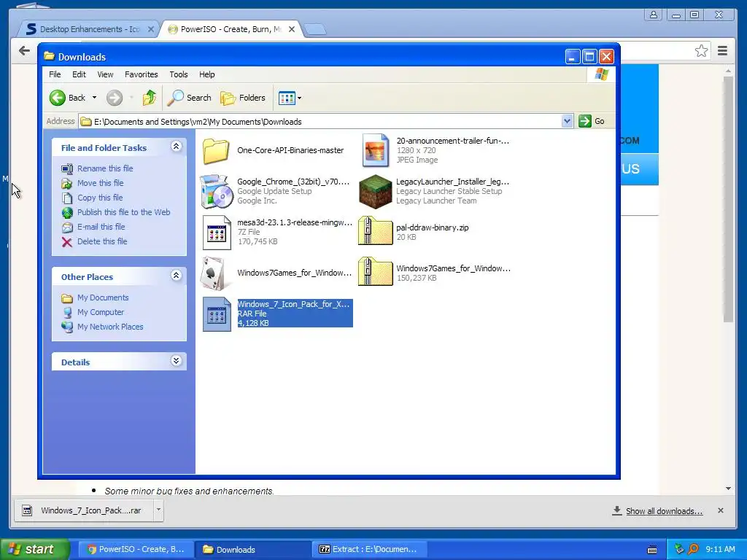Open the Favorites menu
This screenshot has width=747, height=560.
pyautogui.click(x=141, y=74)
